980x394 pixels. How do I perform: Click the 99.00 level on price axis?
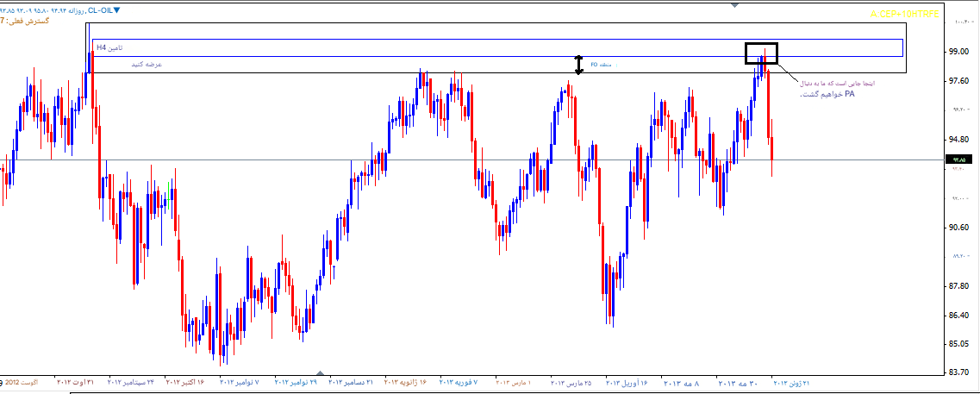pyautogui.click(x=957, y=51)
